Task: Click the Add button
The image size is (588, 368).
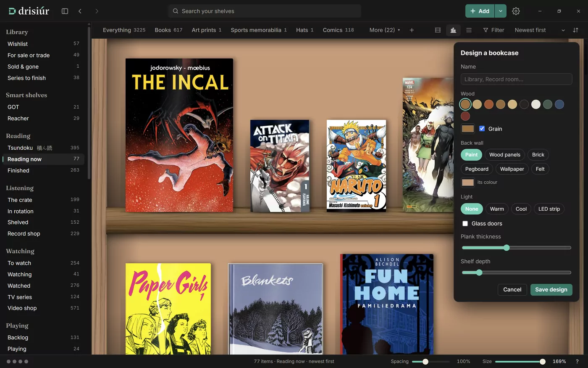Action: pyautogui.click(x=480, y=11)
